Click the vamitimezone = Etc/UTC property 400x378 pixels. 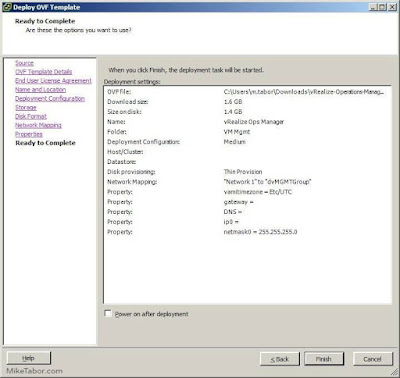tap(258, 192)
